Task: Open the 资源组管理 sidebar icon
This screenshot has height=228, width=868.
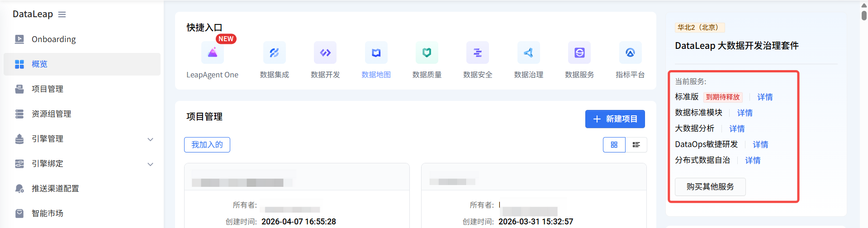Action: coord(19,114)
